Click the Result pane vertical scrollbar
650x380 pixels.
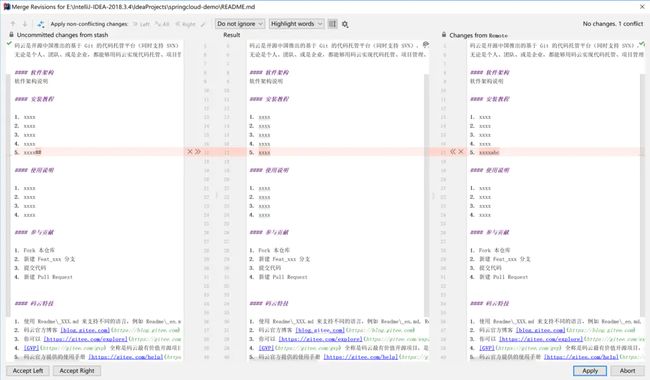tap(427, 195)
